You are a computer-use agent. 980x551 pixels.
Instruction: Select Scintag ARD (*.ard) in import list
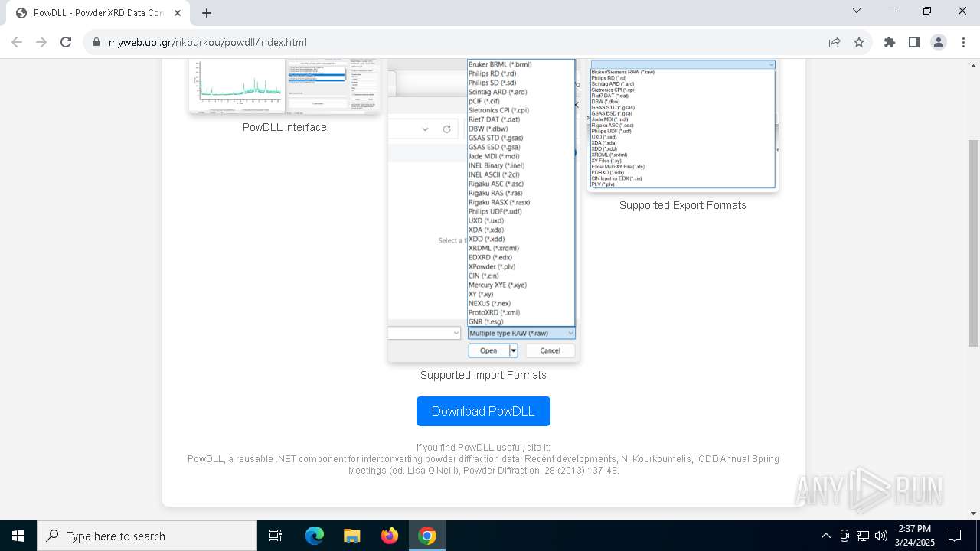click(498, 92)
